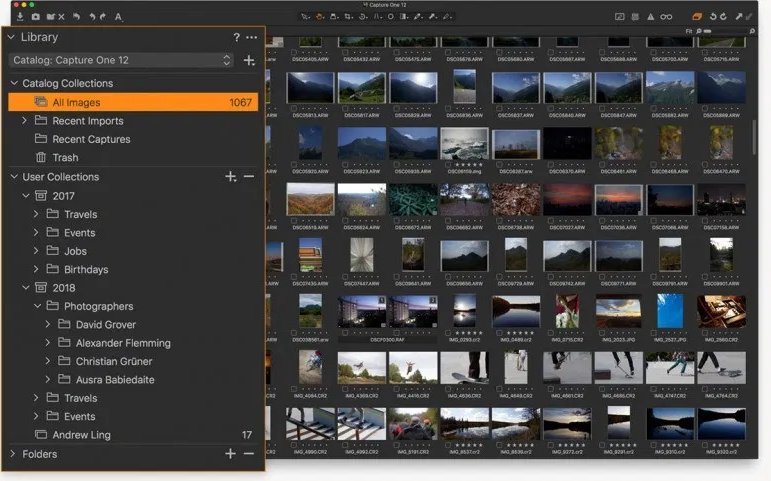
Task: Toggle checkbox for DSC05813.ARW thumbnail
Action: (294, 109)
